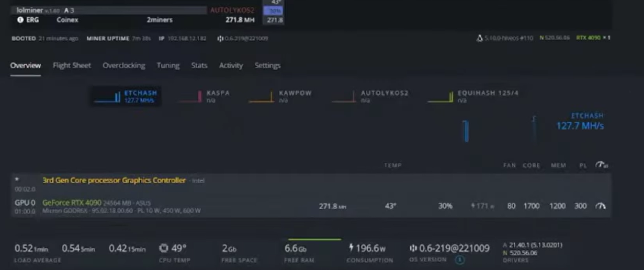The width and height of the screenshot is (644, 270).
Task: Click GPU 0 memory clock 1200
Action: (x=558, y=206)
